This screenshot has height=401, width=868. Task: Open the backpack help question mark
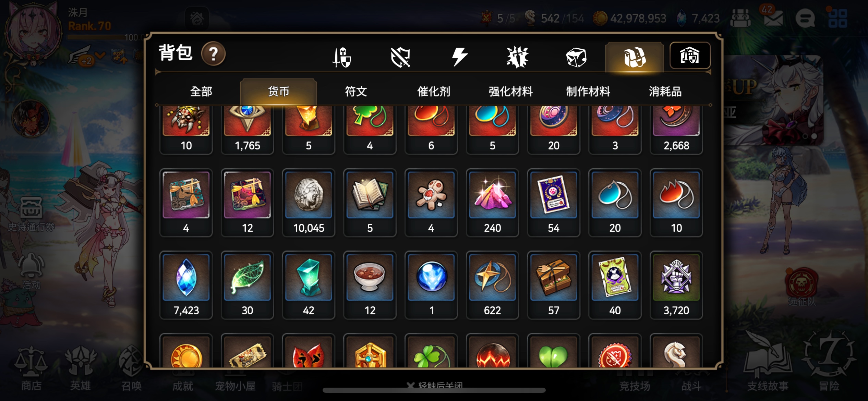[213, 54]
